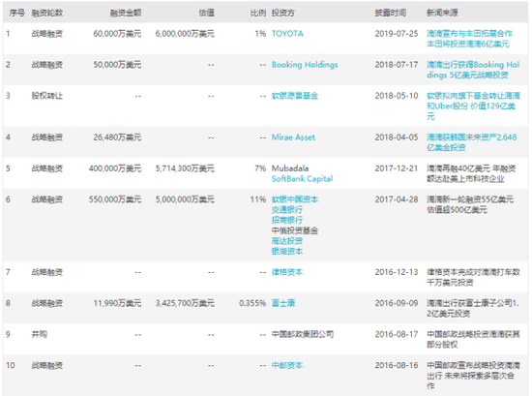532x396 pixels.
Task: Select the 披露时间 column header
Action: coord(390,13)
